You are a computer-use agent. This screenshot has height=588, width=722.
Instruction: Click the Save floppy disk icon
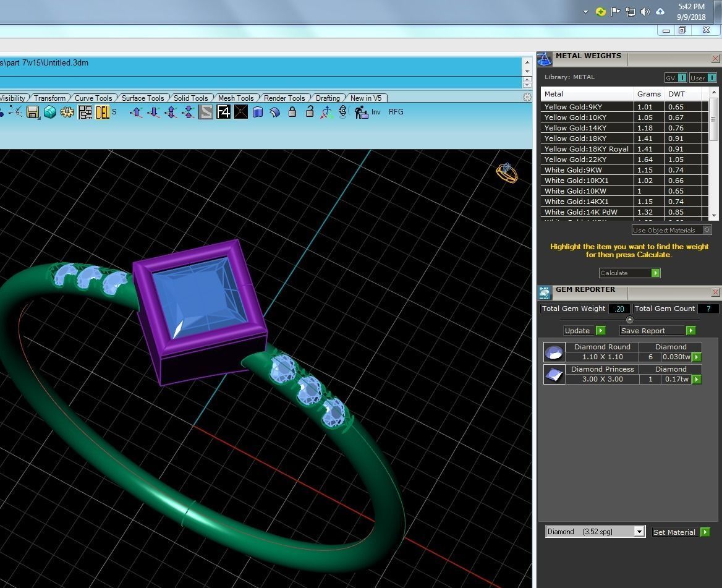pyautogui.click(x=33, y=112)
